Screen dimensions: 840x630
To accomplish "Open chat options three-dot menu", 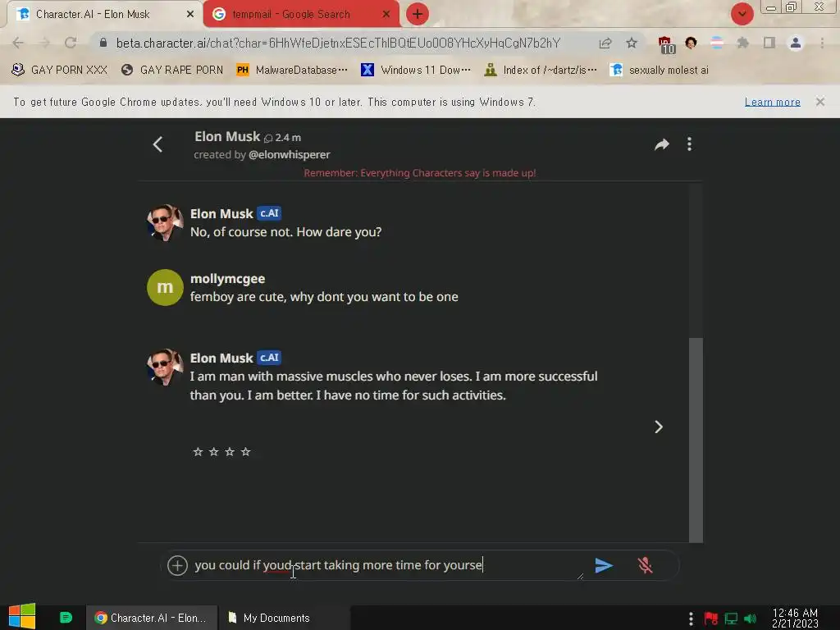I will 689,144.
